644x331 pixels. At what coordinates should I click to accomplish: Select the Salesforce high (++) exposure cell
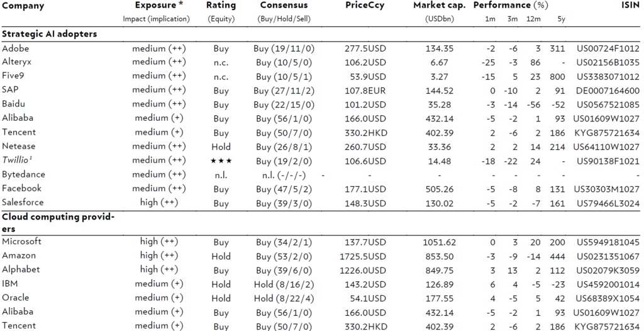(x=159, y=203)
